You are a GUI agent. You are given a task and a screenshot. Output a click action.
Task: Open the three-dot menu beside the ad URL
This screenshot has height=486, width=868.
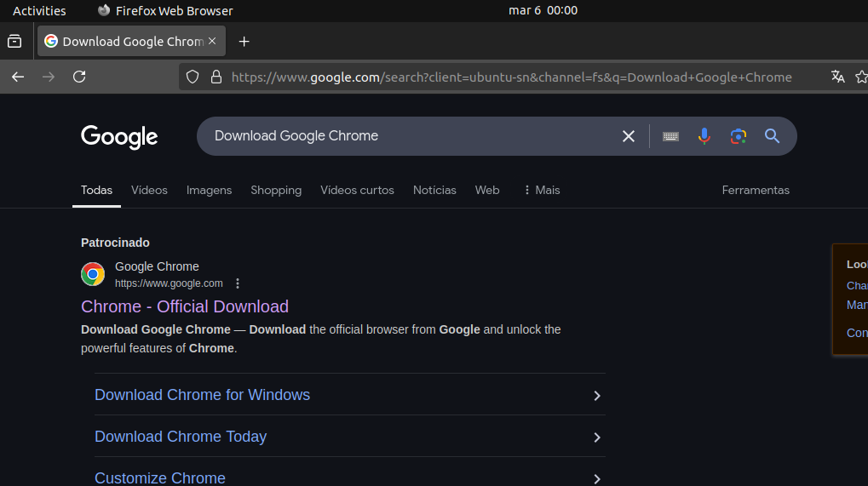[238, 283]
